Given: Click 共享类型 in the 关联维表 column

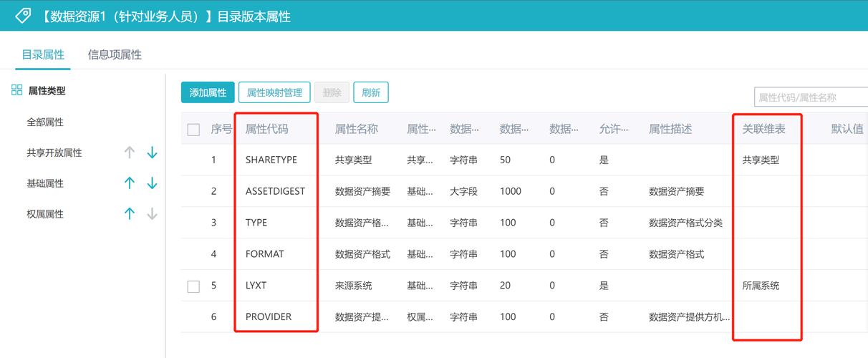Looking at the screenshot, I should click(761, 160).
